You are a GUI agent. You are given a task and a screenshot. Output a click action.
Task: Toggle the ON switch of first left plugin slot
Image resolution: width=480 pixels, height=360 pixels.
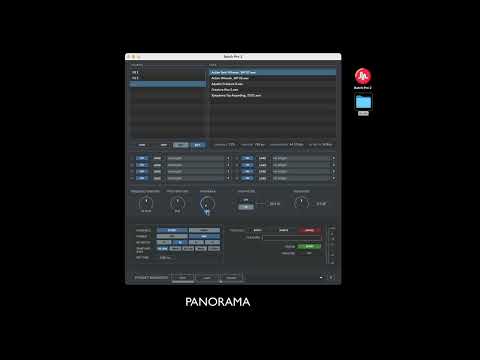(x=142, y=158)
